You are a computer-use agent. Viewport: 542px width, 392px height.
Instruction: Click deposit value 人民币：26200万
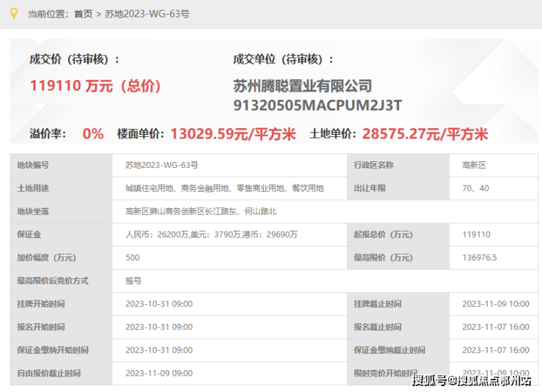point(157,234)
